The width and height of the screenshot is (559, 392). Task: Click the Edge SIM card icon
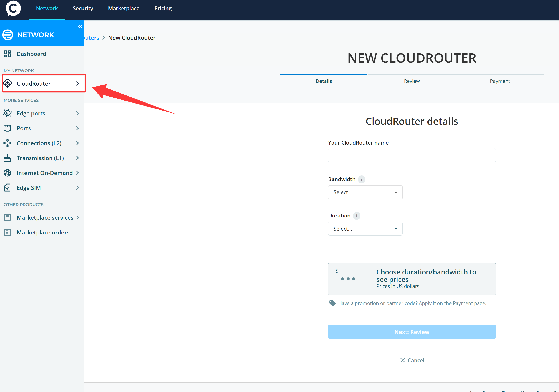(7, 188)
